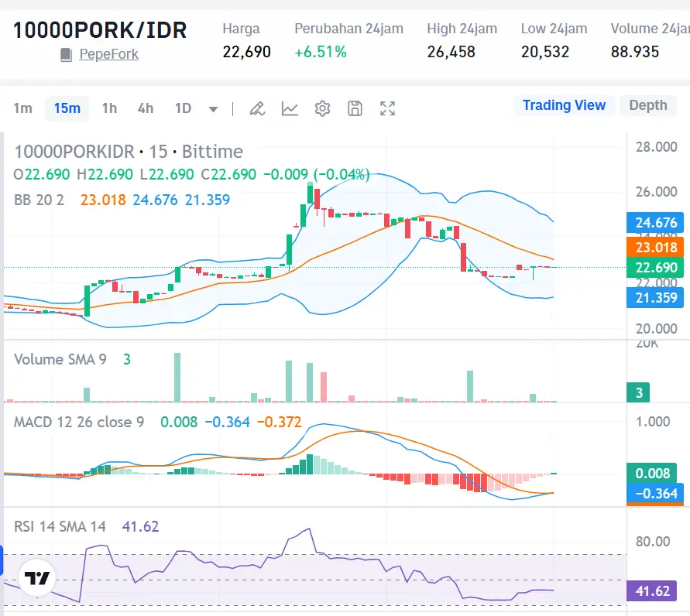The height and width of the screenshot is (616, 690).
Task: Select the drawing tools pencil icon
Action: (257, 108)
